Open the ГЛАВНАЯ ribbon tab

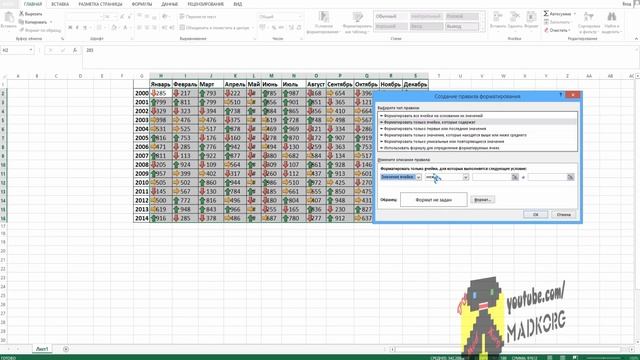click(x=33, y=4)
